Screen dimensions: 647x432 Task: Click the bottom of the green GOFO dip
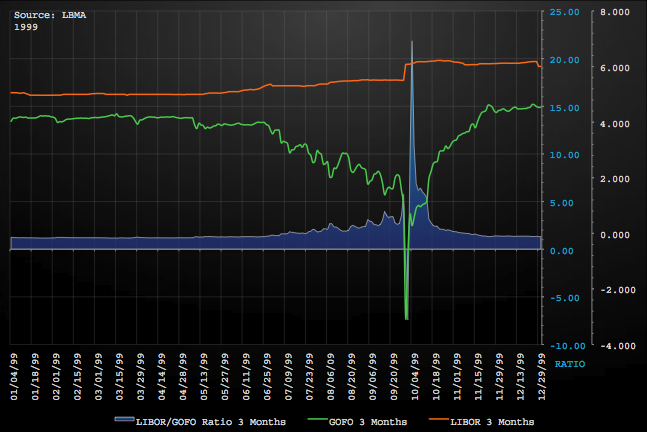(x=406, y=318)
